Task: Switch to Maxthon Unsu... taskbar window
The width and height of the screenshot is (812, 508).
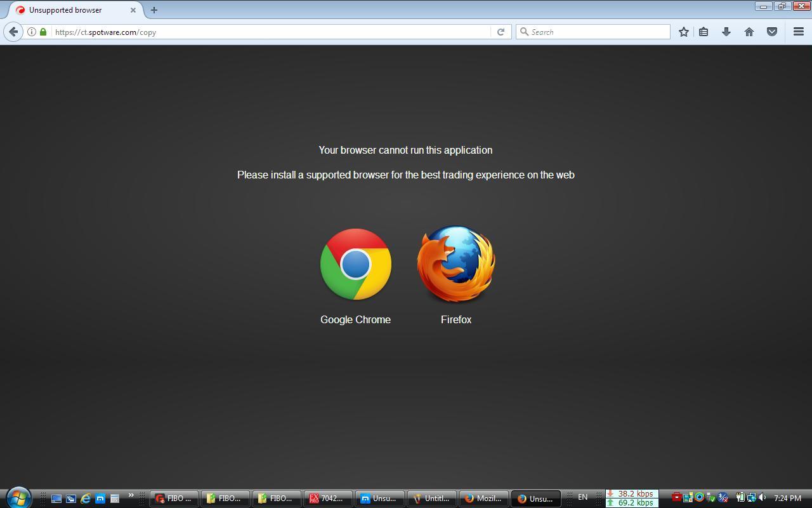Action: click(x=379, y=498)
